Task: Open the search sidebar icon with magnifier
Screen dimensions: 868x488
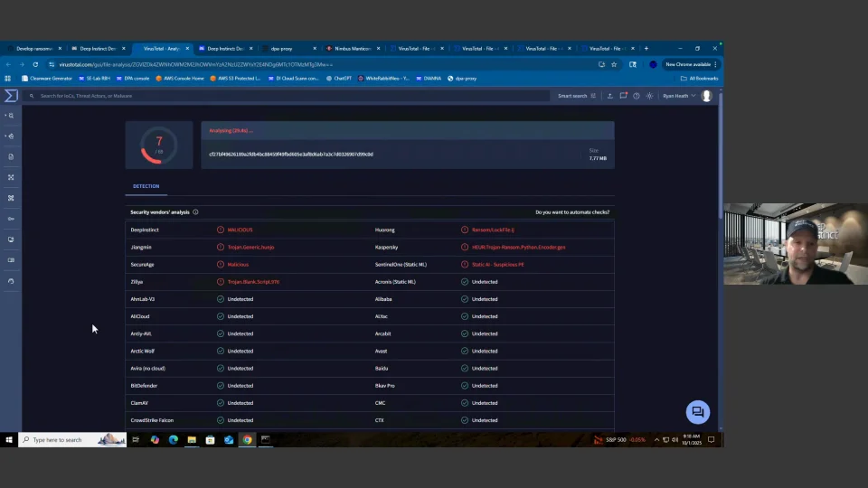Action: (x=11, y=116)
